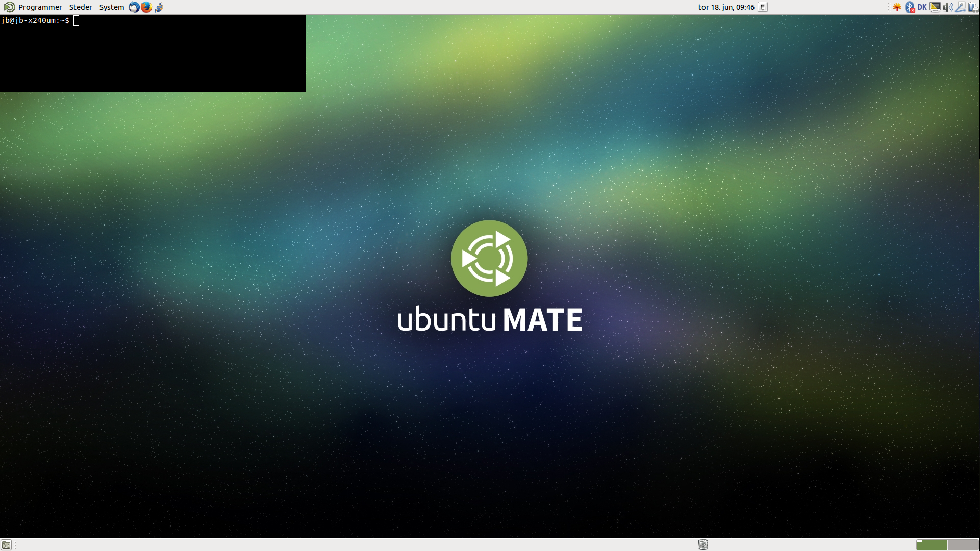Screen dimensions: 980x551
Task: Open the volume control speaker icon
Action: pyautogui.click(x=948, y=7)
